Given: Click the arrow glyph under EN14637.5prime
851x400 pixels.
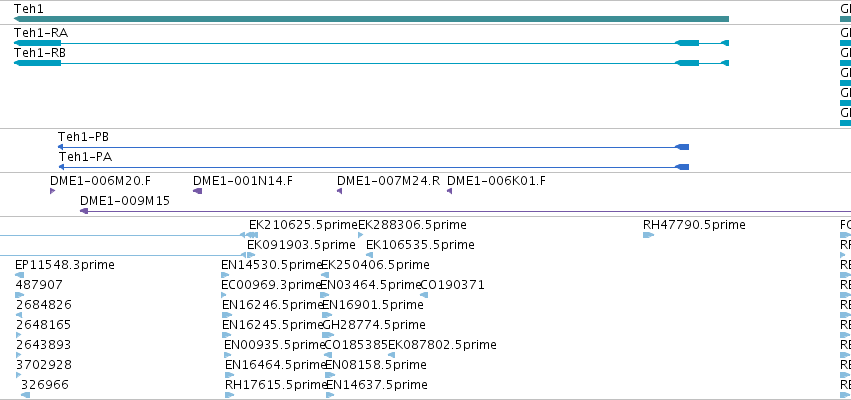Looking at the screenshot, I should [x=330, y=395].
